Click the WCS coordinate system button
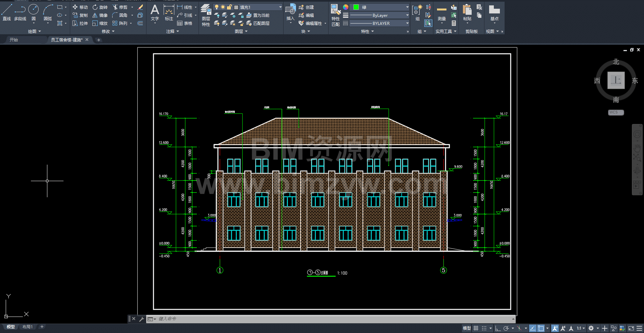The width and height of the screenshot is (644, 333). coord(615,112)
